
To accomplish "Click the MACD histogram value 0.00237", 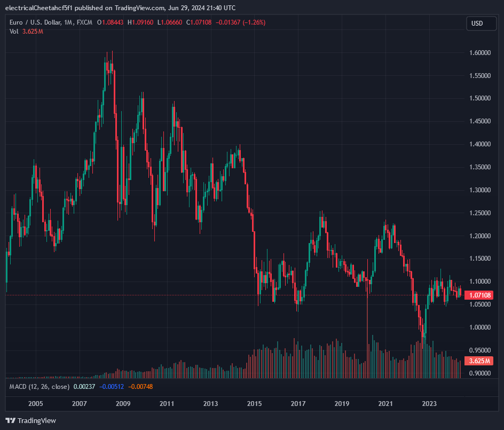I will point(84,386).
